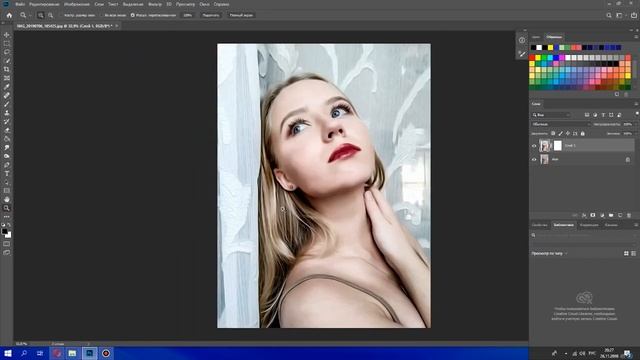
Task: Click the Полный экран fill screen button
Action: click(x=241, y=15)
